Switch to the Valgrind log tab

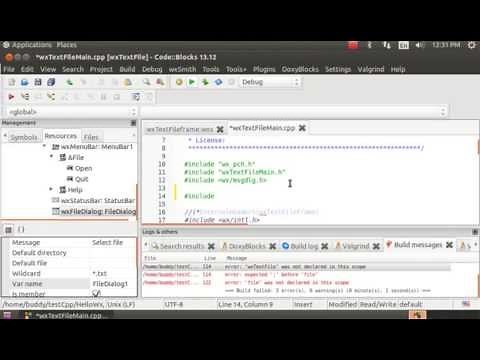[x=356, y=246]
